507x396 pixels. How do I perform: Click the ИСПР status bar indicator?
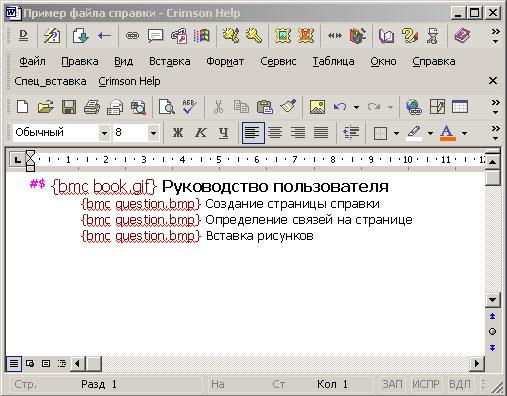[x=426, y=384]
